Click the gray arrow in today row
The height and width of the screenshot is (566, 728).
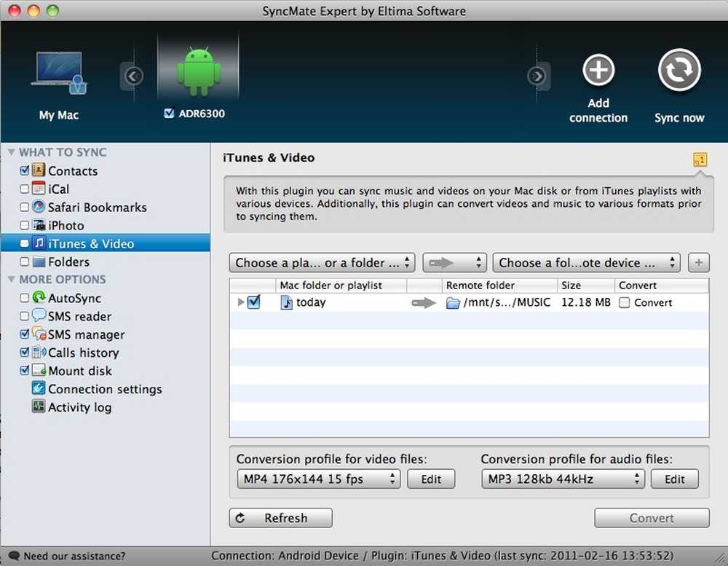pos(424,303)
